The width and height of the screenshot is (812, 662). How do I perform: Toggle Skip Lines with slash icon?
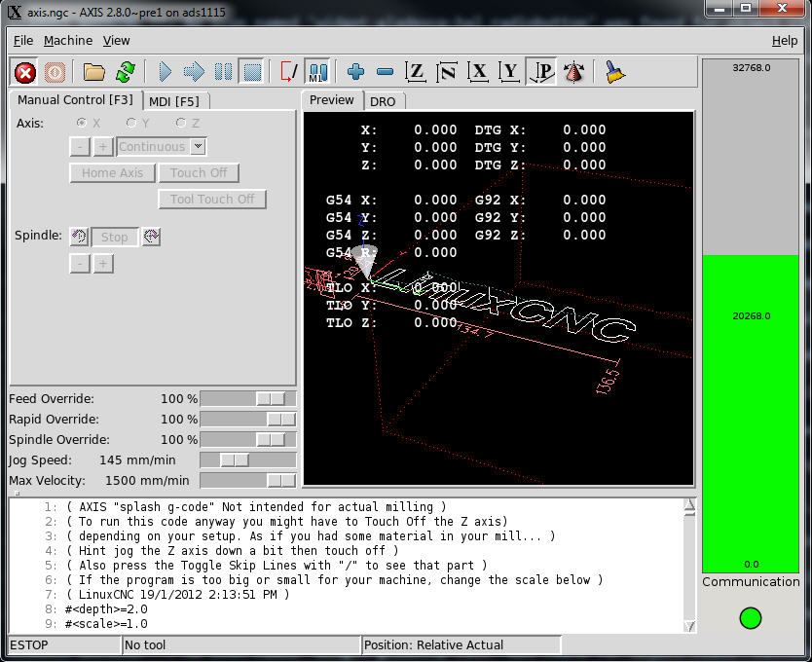click(288, 72)
